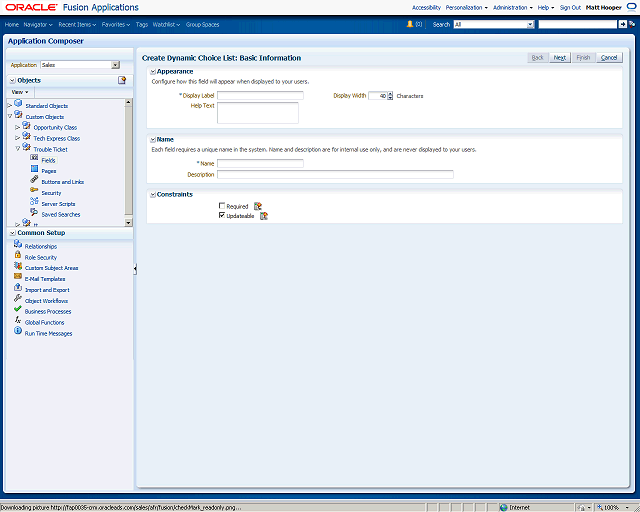The width and height of the screenshot is (640, 512).
Task: Open the Recent Items menu
Action: pos(77,24)
